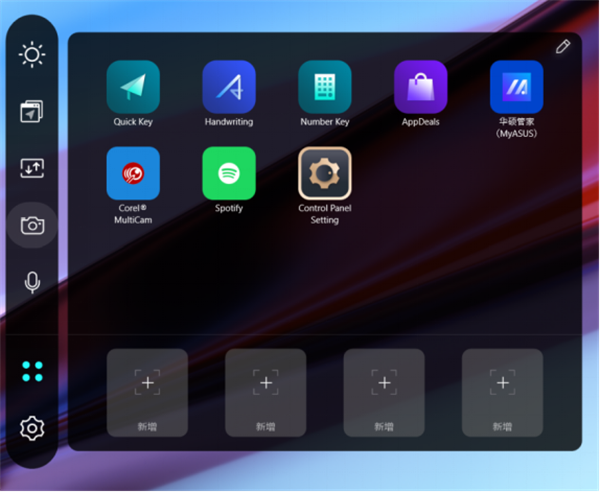The width and height of the screenshot is (600, 492).
Task: Select the four-dot app launcher icon
Action: [32, 372]
